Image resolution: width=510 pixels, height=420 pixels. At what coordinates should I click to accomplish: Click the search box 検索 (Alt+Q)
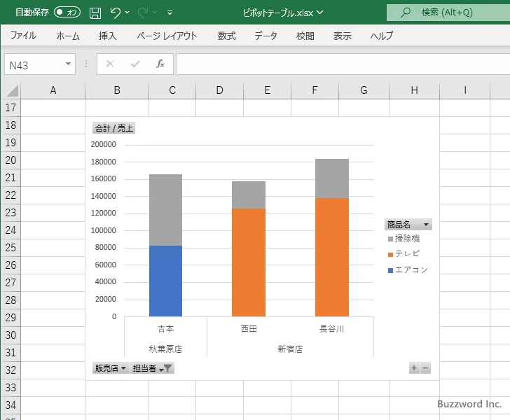[448, 13]
